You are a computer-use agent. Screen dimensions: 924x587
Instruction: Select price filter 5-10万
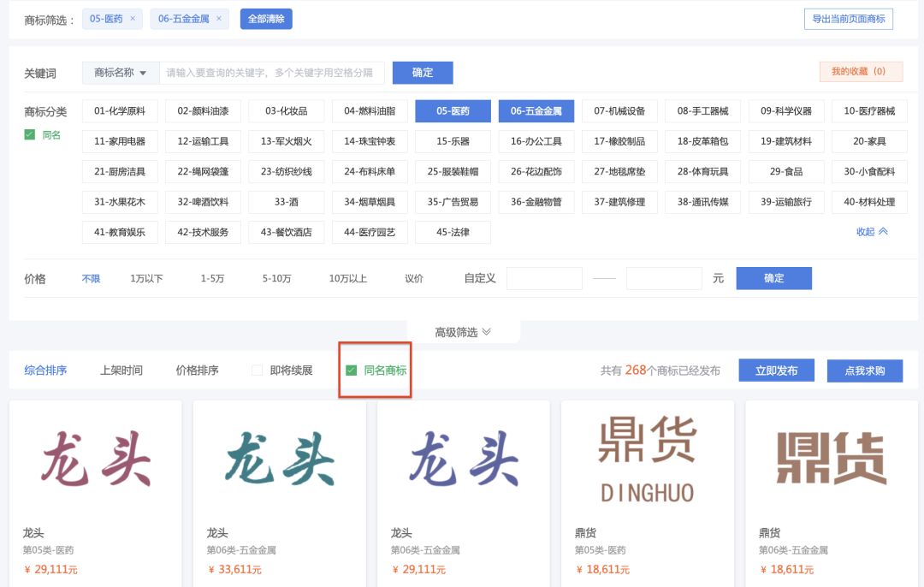pos(276,278)
